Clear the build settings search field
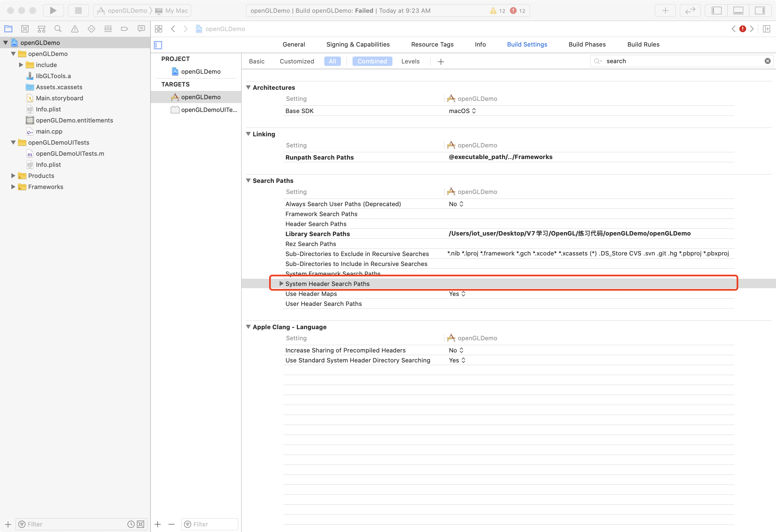The image size is (776, 532). coord(767,61)
